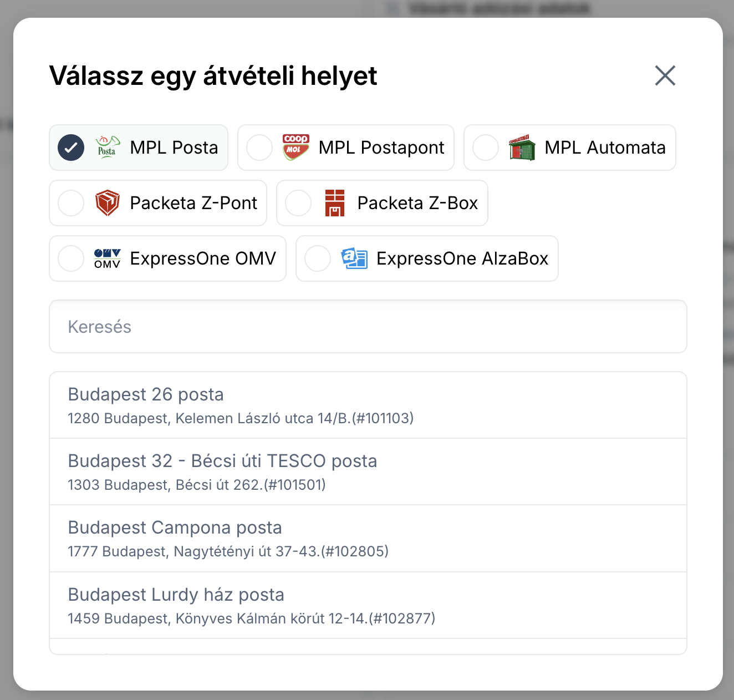Pick Budapest Campona posta from list
This screenshot has width=734, height=700.
[368, 539]
